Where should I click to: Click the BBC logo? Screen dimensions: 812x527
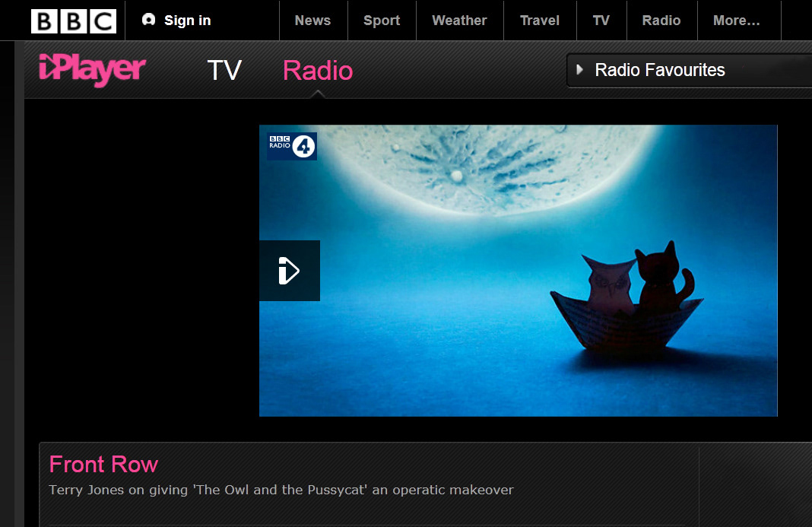[74, 21]
